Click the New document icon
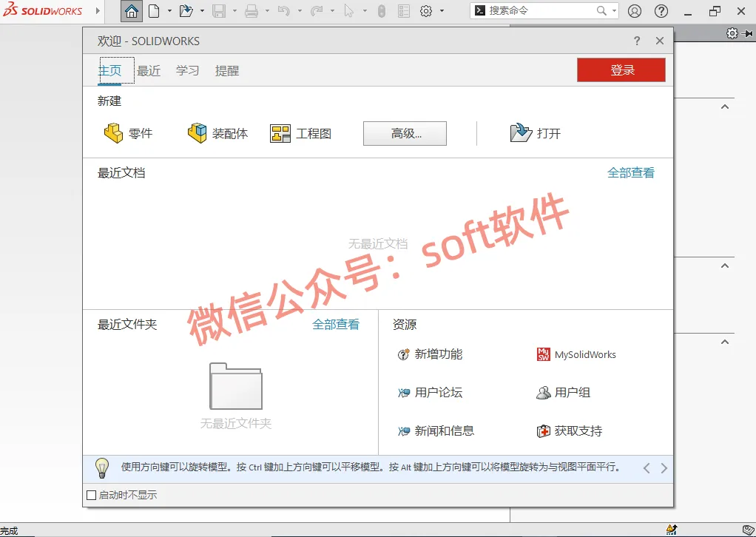Viewport: 756px width, 537px height. [154, 10]
